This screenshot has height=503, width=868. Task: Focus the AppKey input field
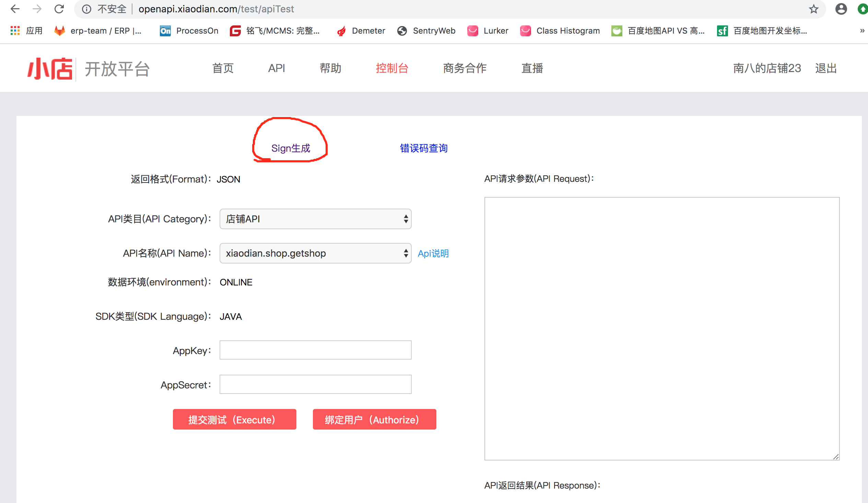(315, 350)
